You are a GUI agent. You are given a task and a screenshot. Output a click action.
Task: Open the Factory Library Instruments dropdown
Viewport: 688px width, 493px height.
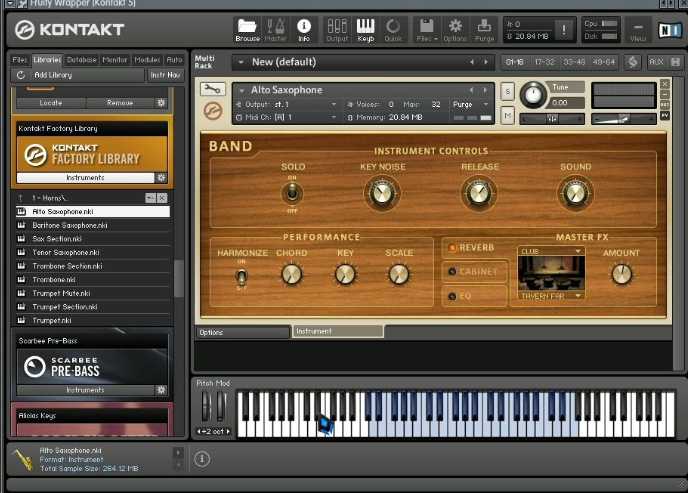click(86, 178)
